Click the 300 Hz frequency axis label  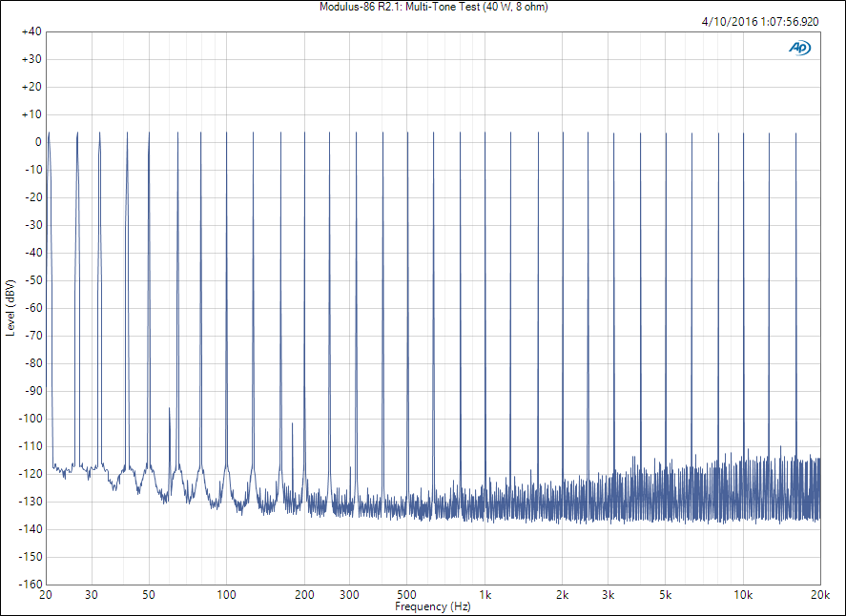click(x=350, y=595)
